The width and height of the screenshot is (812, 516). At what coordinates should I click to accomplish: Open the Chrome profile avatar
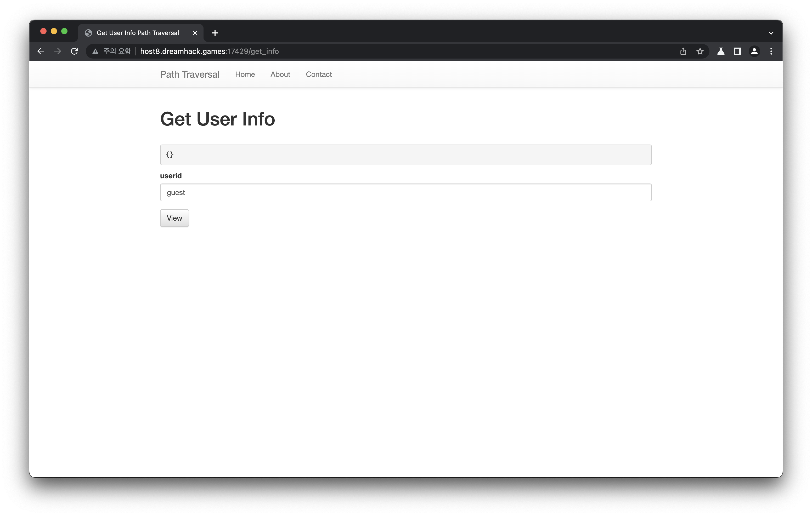point(754,51)
